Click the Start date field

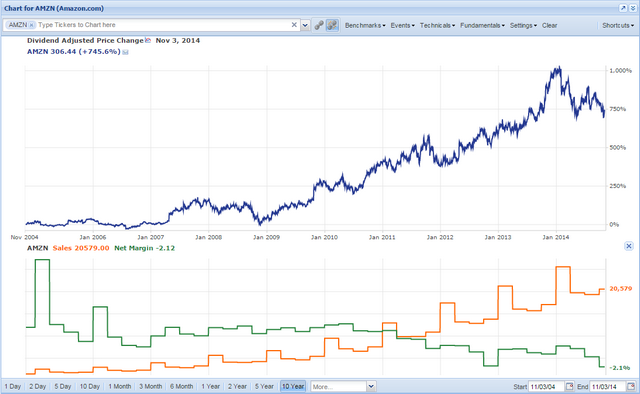[547, 386]
